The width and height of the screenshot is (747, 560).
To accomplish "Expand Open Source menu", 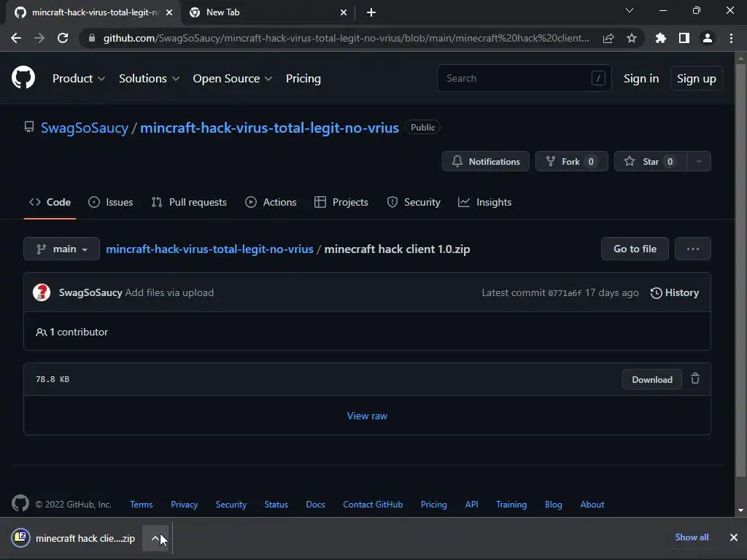I will tap(233, 79).
